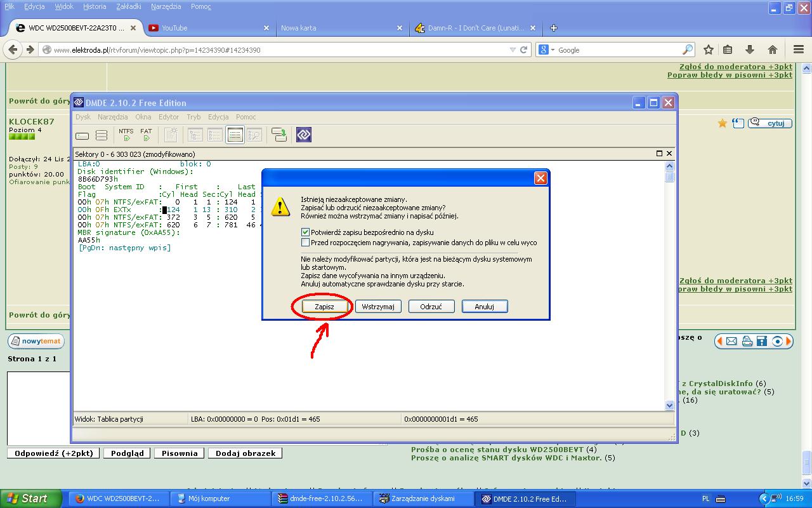This screenshot has width=812, height=508.
Task: Click the list search magnifier toolbar icon
Action: coord(254,135)
